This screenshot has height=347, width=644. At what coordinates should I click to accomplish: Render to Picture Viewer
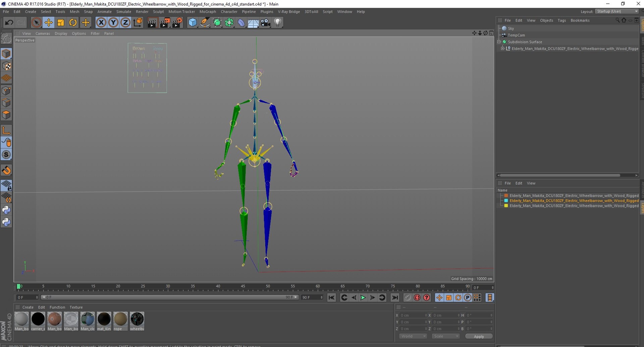pyautogui.click(x=165, y=23)
